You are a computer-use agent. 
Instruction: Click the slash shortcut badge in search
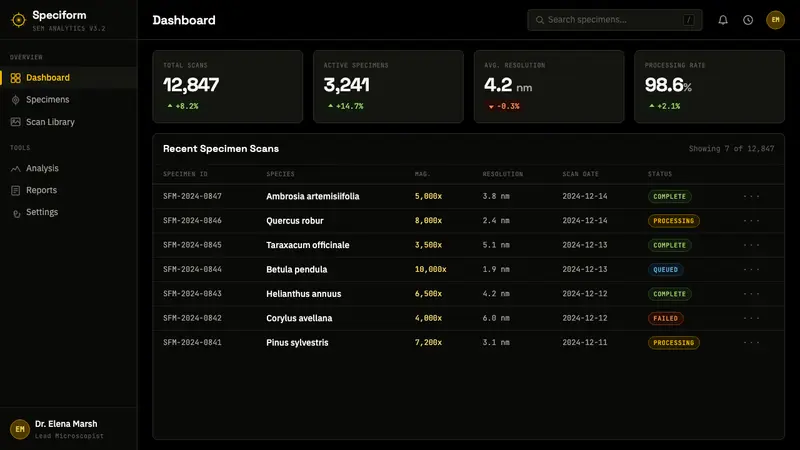[688, 20]
